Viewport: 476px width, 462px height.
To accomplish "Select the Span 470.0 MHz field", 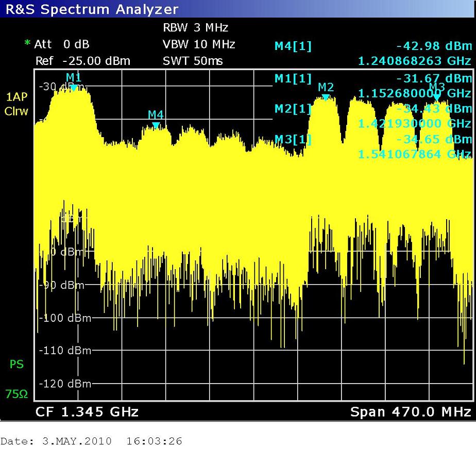I will 410,411.
